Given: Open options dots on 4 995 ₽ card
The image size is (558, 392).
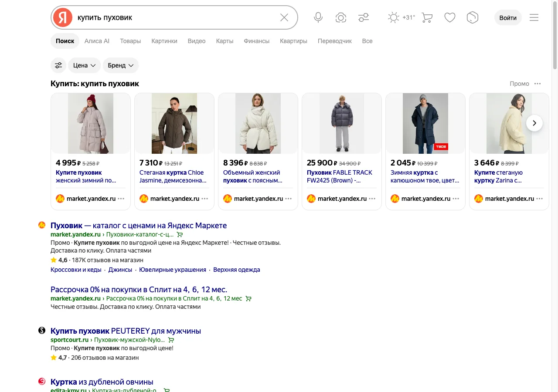Looking at the screenshot, I should click(x=121, y=199).
